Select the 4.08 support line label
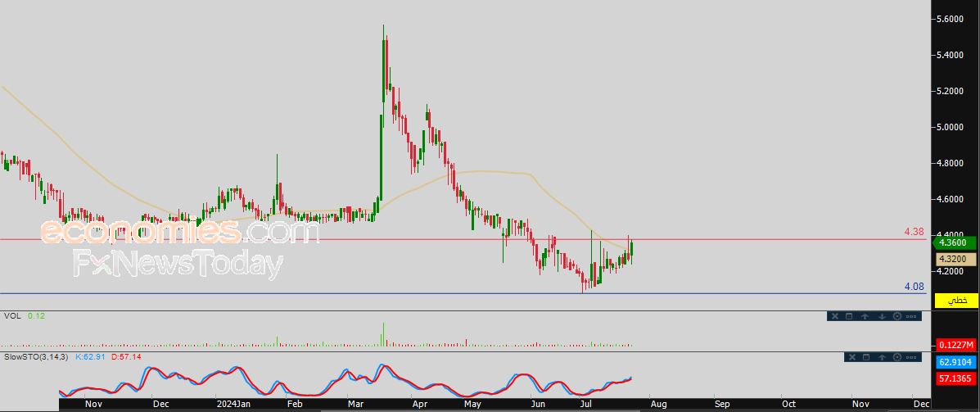 915,287
